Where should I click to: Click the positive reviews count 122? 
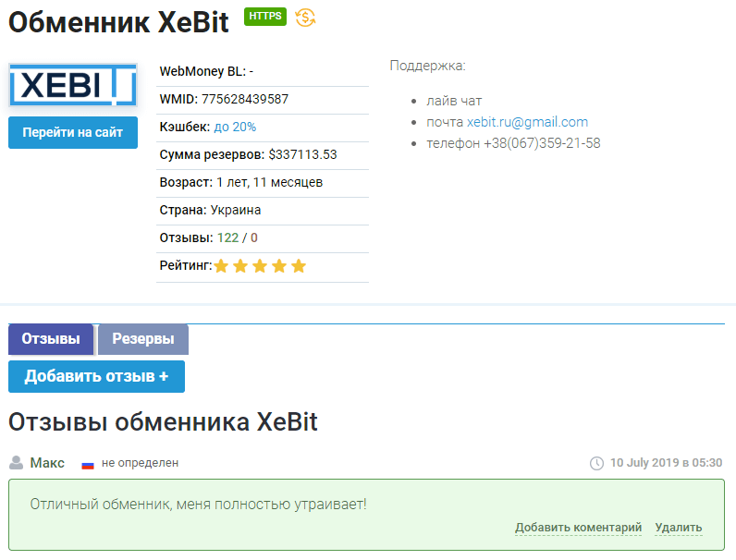click(x=227, y=237)
